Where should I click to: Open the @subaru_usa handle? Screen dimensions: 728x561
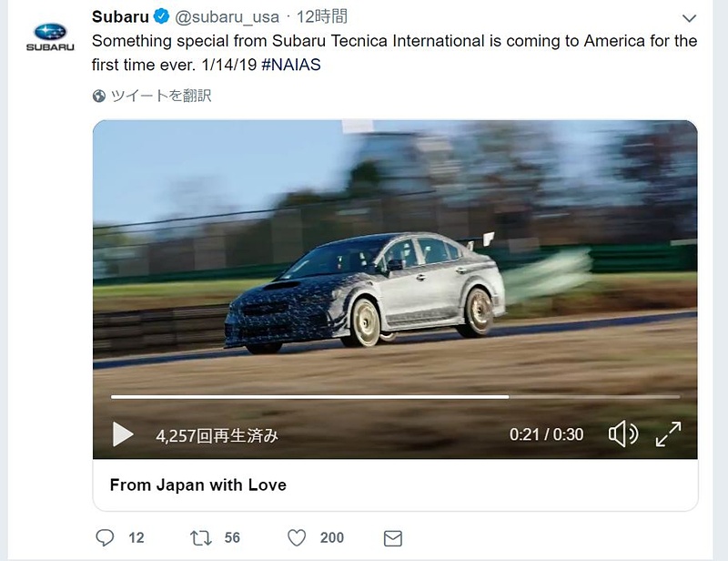227,17
